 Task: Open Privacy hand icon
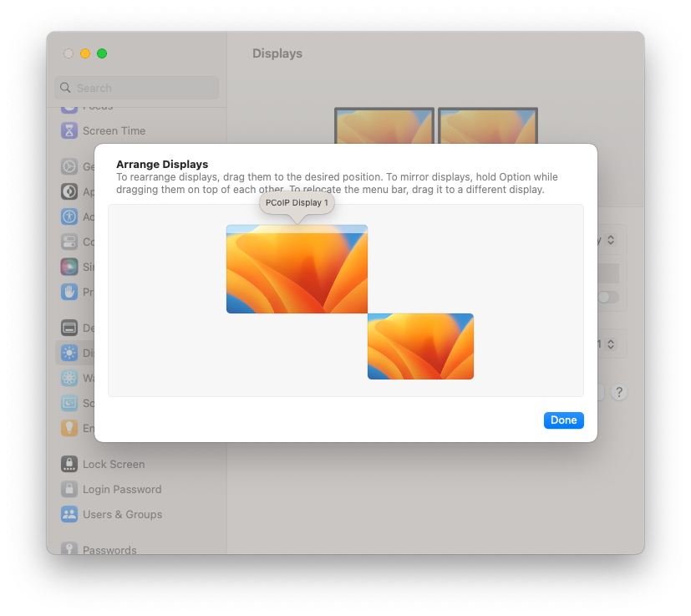point(69,292)
